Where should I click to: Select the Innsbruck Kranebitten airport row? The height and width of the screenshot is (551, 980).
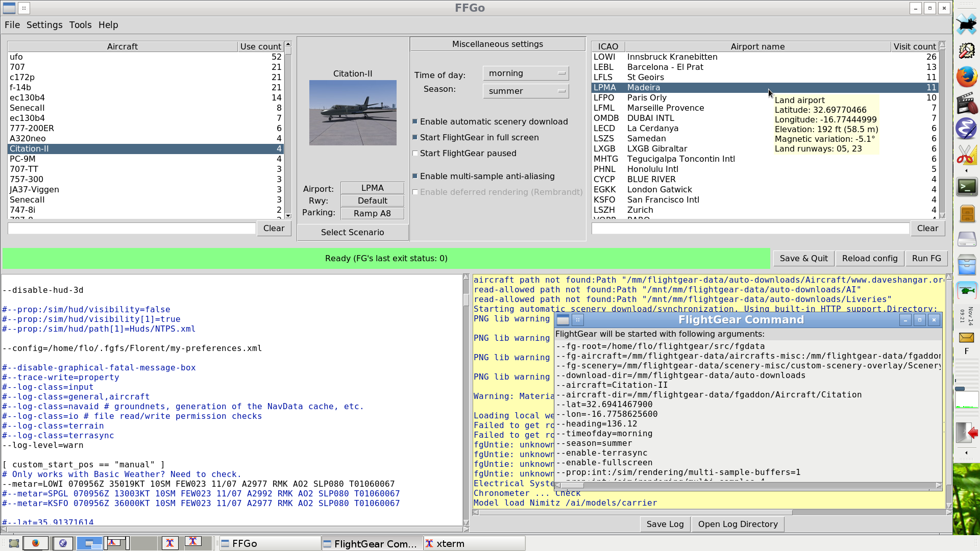(765, 57)
